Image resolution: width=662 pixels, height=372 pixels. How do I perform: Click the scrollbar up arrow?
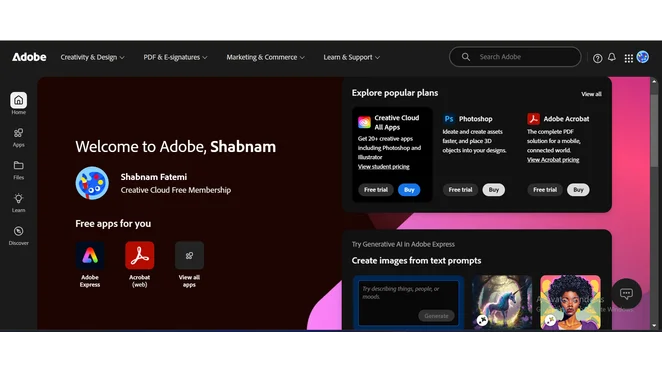[x=654, y=81]
